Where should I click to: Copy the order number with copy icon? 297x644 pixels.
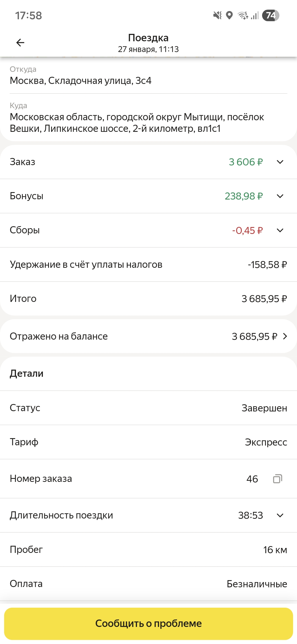click(277, 479)
